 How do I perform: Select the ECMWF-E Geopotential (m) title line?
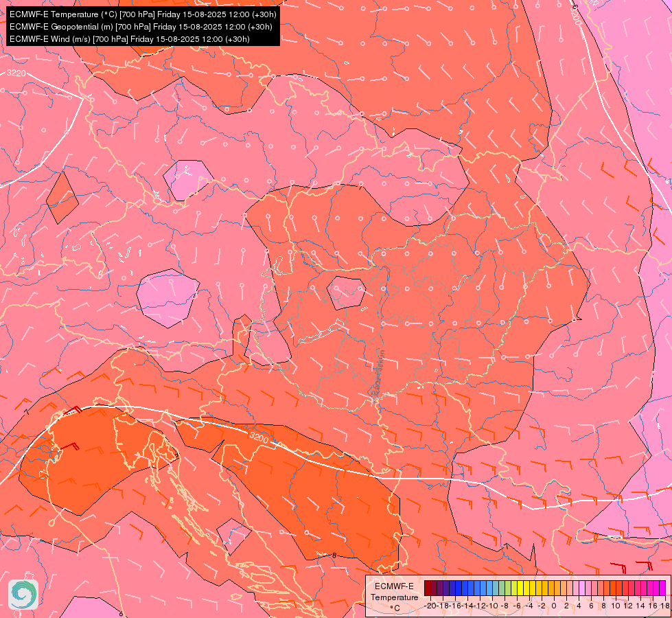pyautogui.click(x=141, y=27)
